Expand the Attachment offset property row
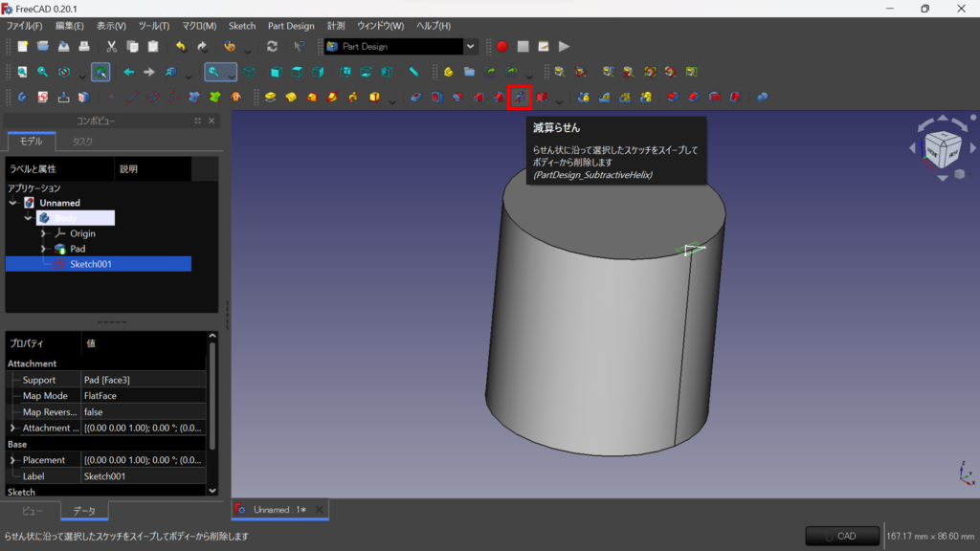Viewport: 980px width, 551px height. click(11, 428)
